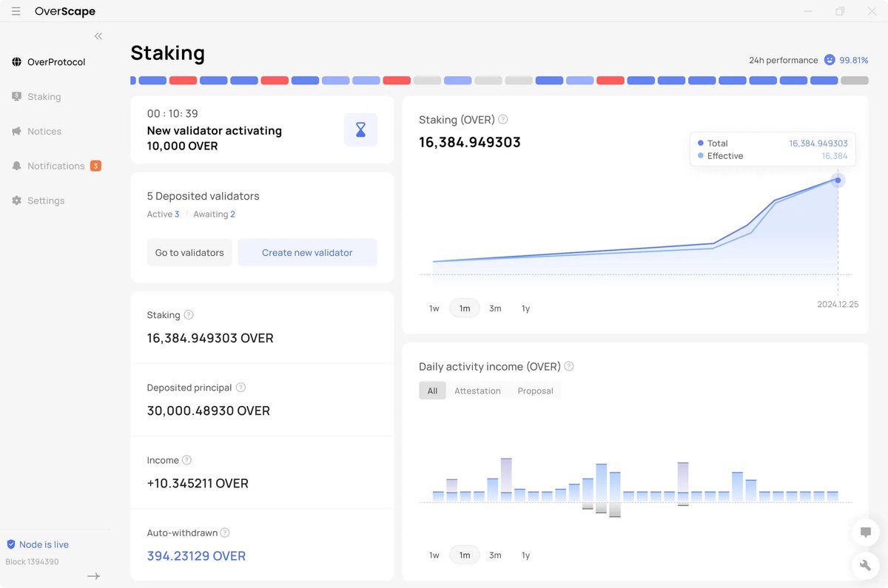Click the Staking sidebar icon

(16, 97)
